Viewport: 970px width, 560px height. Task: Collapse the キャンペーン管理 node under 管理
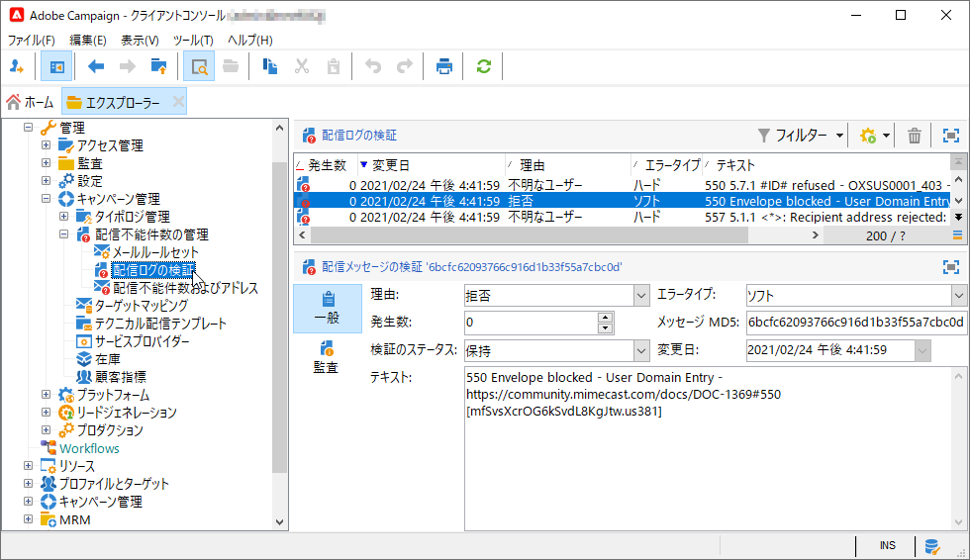(46, 199)
